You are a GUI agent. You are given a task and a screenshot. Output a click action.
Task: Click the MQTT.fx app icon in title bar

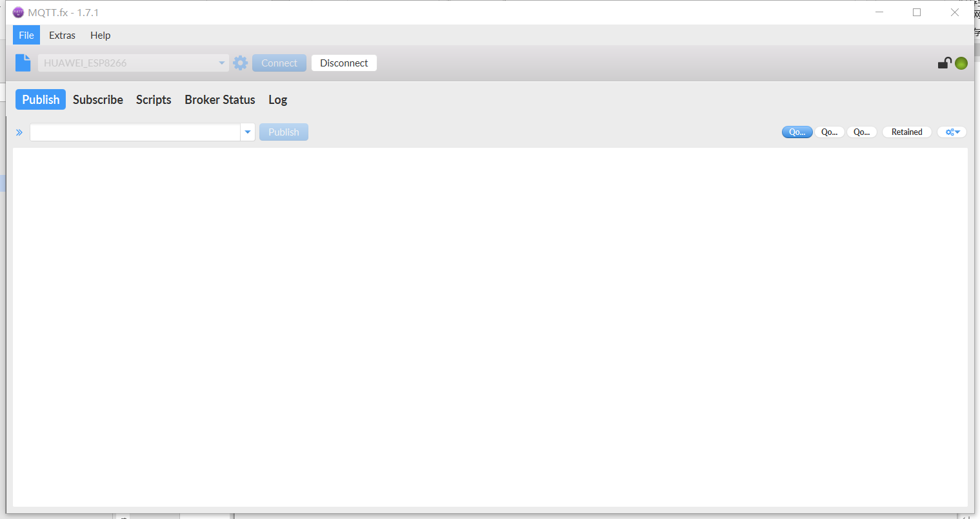tap(18, 12)
